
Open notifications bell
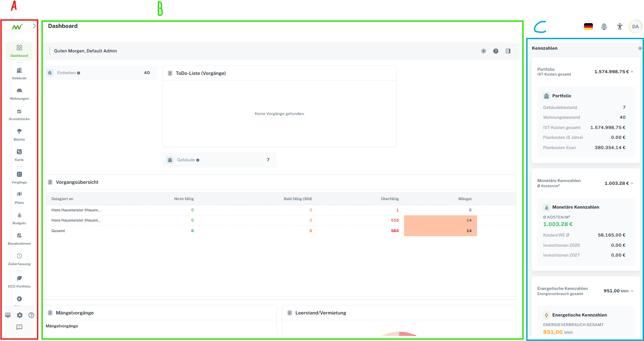604,27
